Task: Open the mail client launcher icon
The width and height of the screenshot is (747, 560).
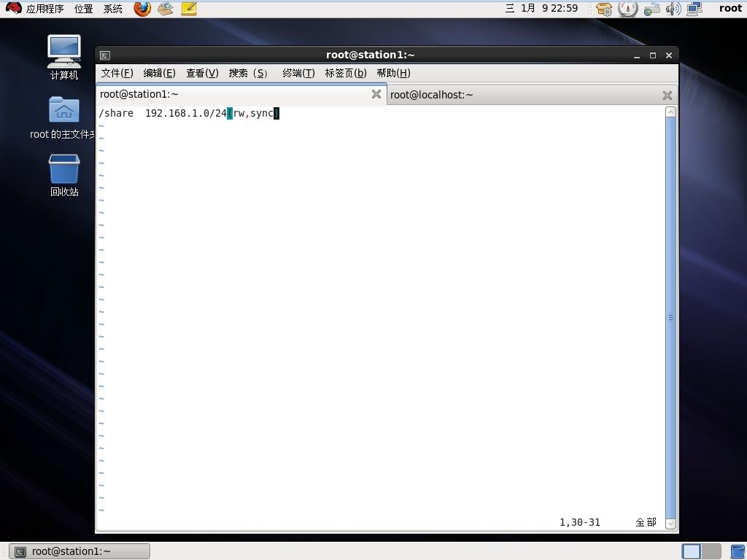Action: (166, 9)
